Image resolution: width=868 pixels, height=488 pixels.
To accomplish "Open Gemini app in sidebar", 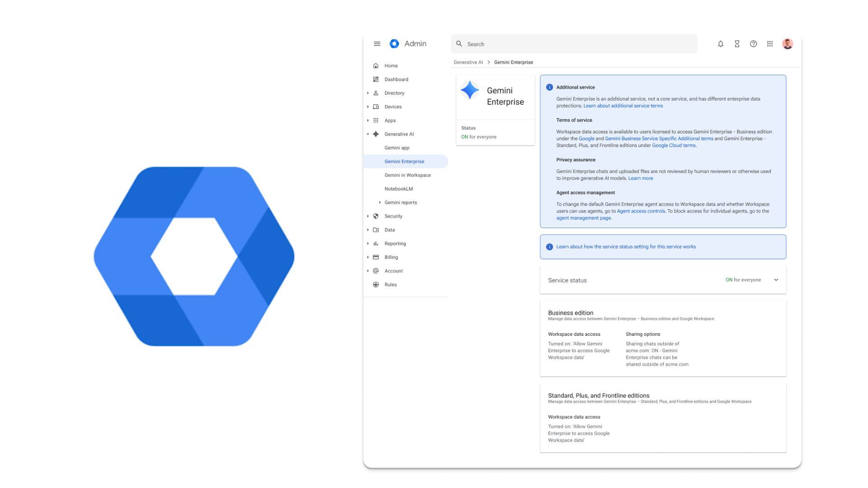I will (x=397, y=148).
